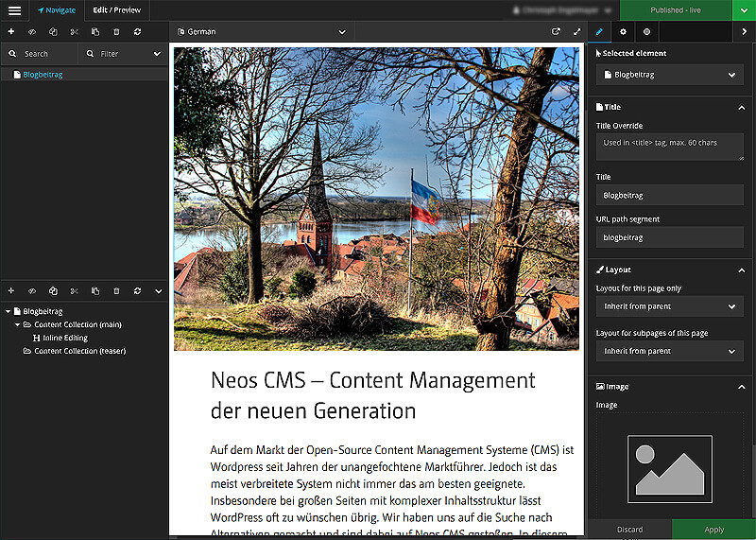Toggle fullscreen editing mode

pyautogui.click(x=577, y=32)
